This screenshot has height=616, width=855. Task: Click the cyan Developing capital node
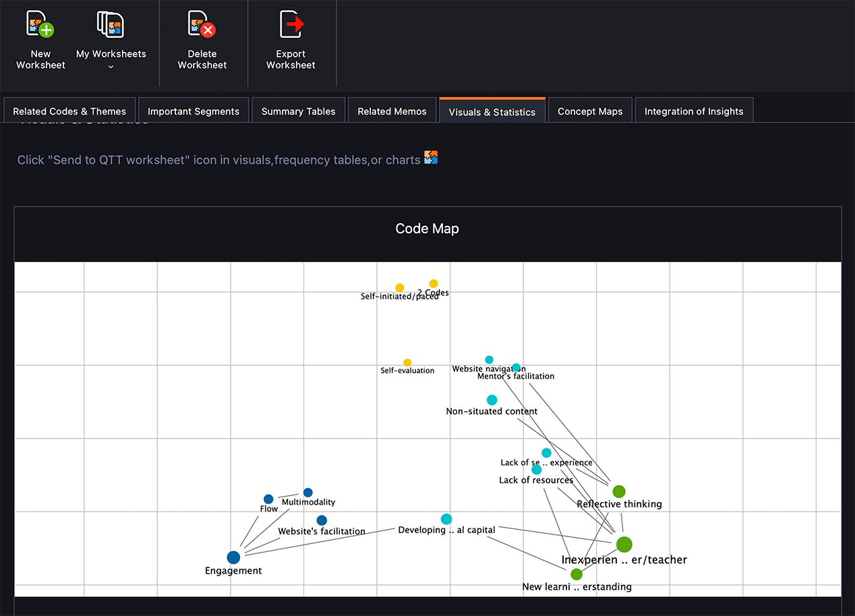[x=446, y=519]
